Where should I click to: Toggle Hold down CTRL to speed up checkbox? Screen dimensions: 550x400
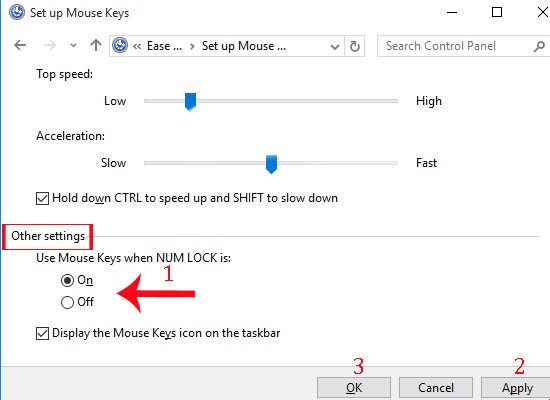tap(42, 198)
